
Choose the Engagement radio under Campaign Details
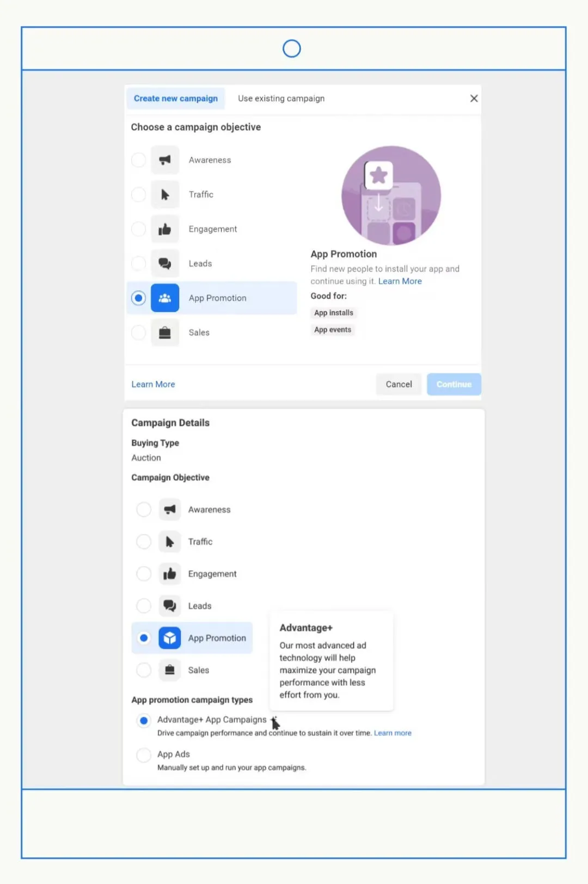(144, 574)
